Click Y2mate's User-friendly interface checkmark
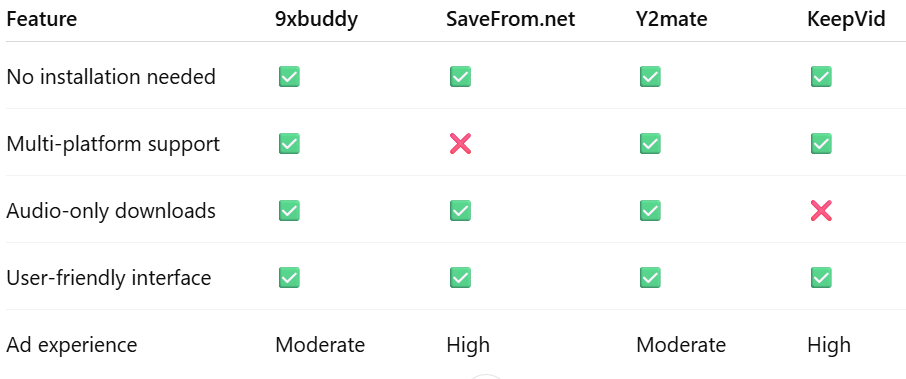 (x=650, y=278)
